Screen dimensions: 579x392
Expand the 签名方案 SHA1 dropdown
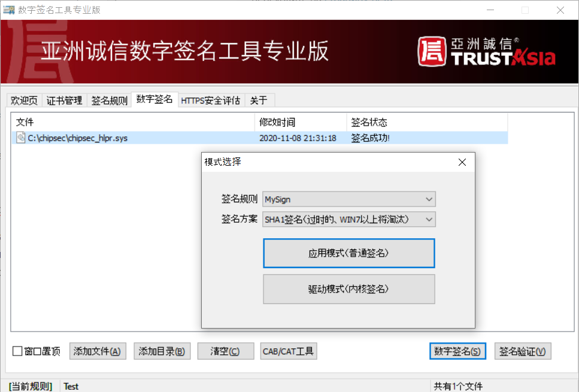point(349,219)
